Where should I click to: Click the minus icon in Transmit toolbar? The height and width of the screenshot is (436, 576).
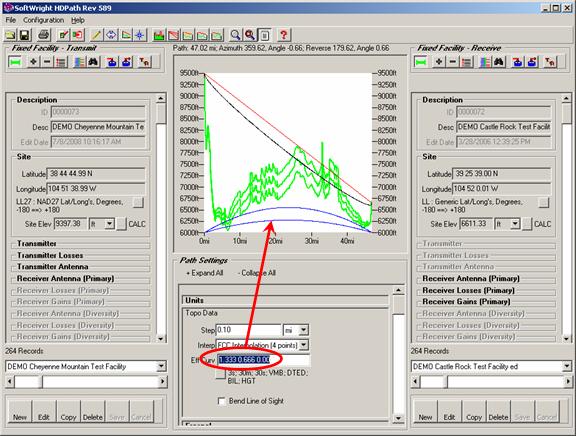(47, 62)
